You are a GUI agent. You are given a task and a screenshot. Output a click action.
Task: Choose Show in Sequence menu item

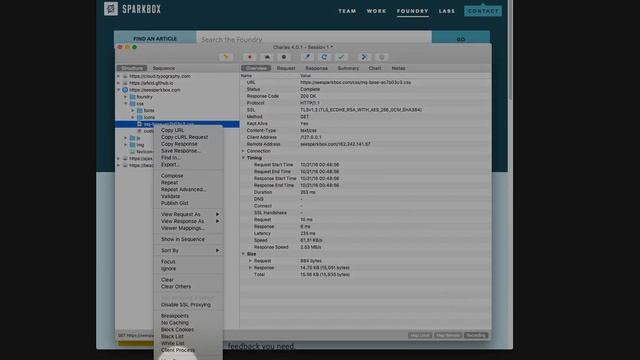coord(183,239)
